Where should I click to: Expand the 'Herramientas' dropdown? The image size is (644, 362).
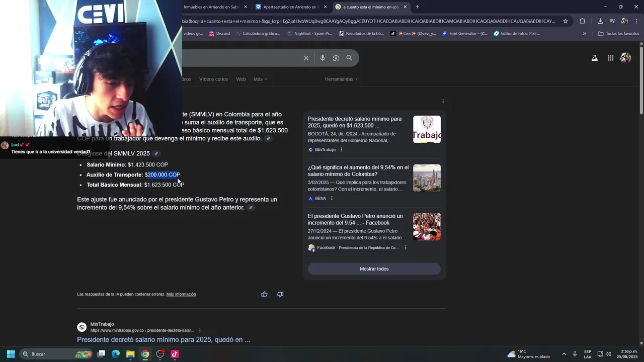pyautogui.click(x=341, y=79)
